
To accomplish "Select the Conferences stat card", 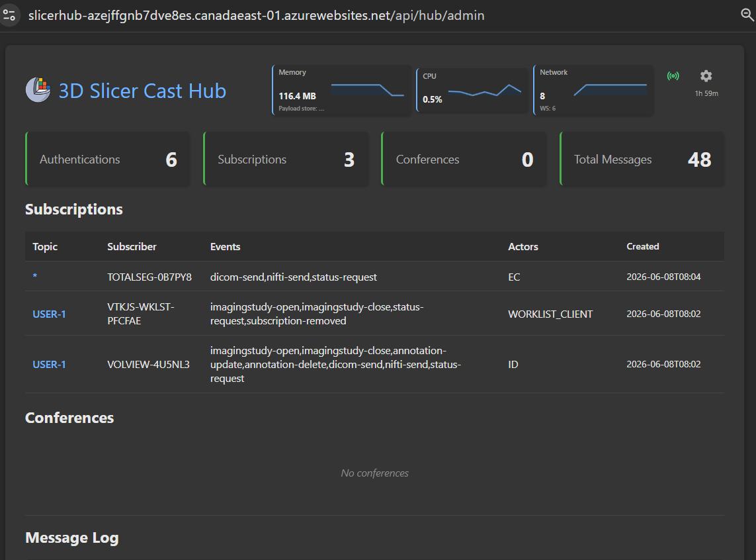I will (x=464, y=159).
